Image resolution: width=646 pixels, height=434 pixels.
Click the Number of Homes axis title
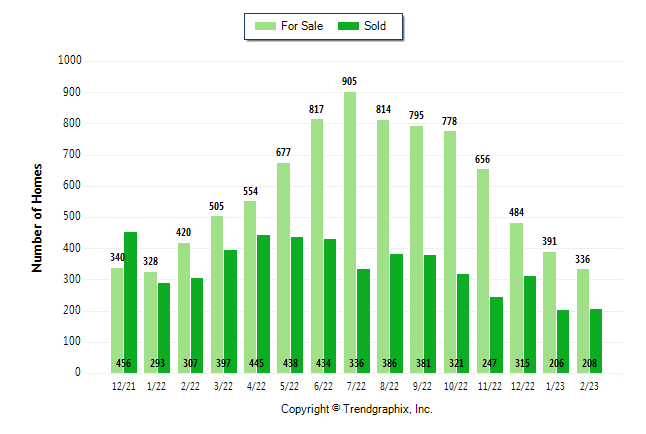tap(37, 217)
